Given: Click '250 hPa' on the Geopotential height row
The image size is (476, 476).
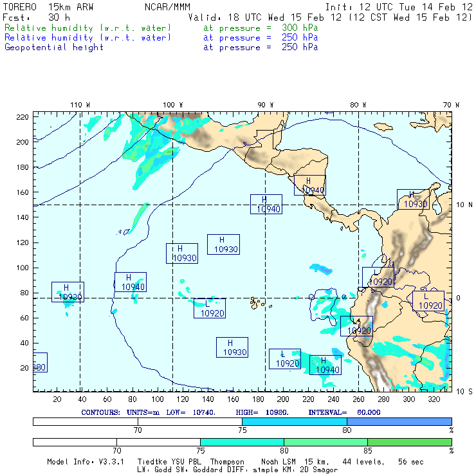Looking at the screenshot, I should (300, 47).
